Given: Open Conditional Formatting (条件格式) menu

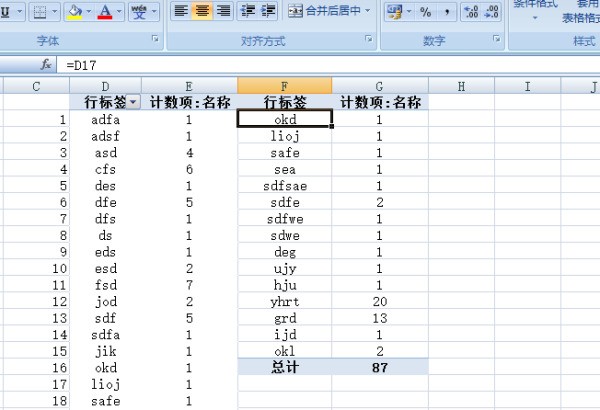Looking at the screenshot, I should point(535,10).
